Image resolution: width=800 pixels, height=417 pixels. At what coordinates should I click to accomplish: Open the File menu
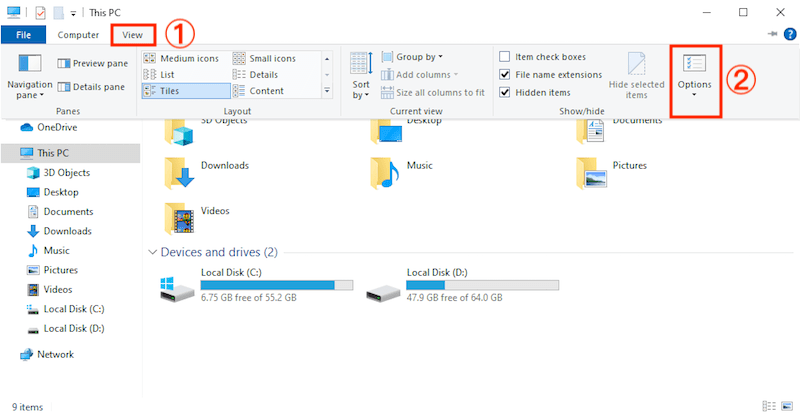23,35
